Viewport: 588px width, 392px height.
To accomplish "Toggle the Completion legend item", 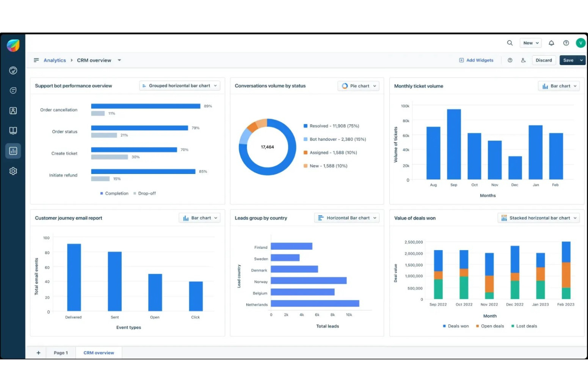I will tap(114, 193).
